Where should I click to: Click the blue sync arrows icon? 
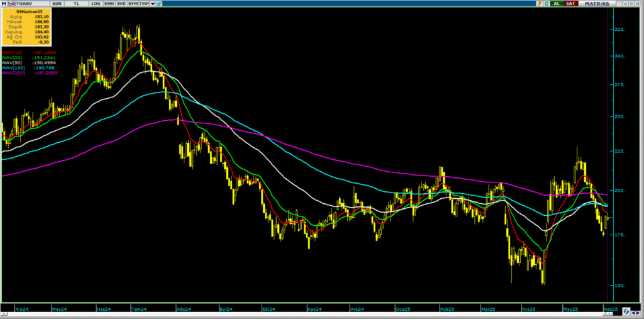point(626,311)
